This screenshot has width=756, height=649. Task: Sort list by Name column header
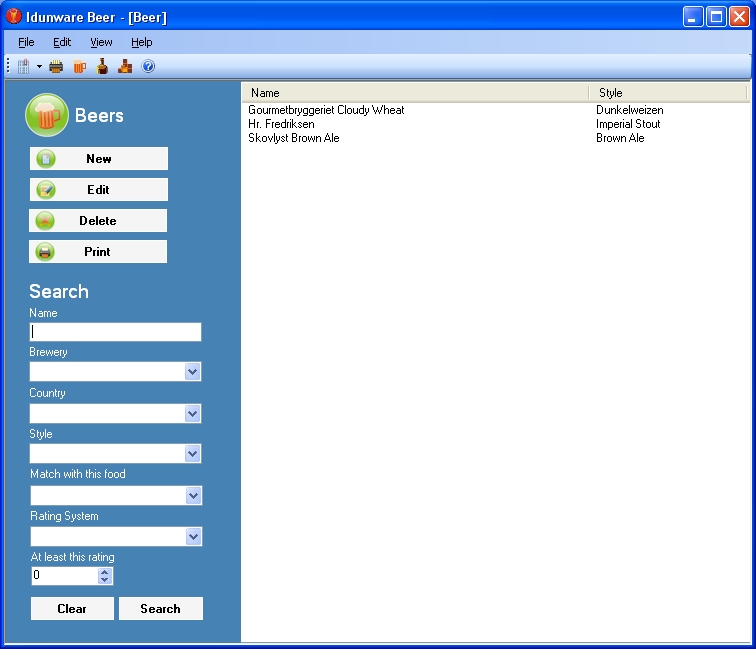point(415,93)
